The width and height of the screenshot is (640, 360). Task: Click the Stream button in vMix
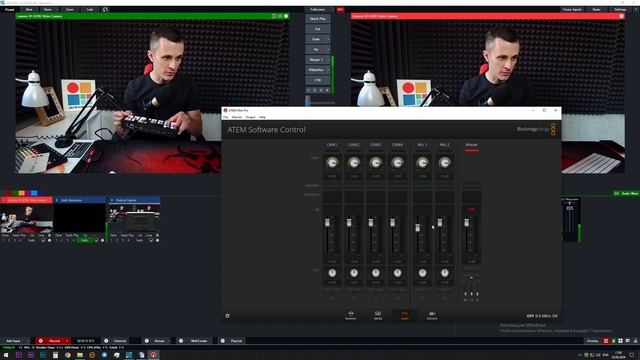click(160, 341)
